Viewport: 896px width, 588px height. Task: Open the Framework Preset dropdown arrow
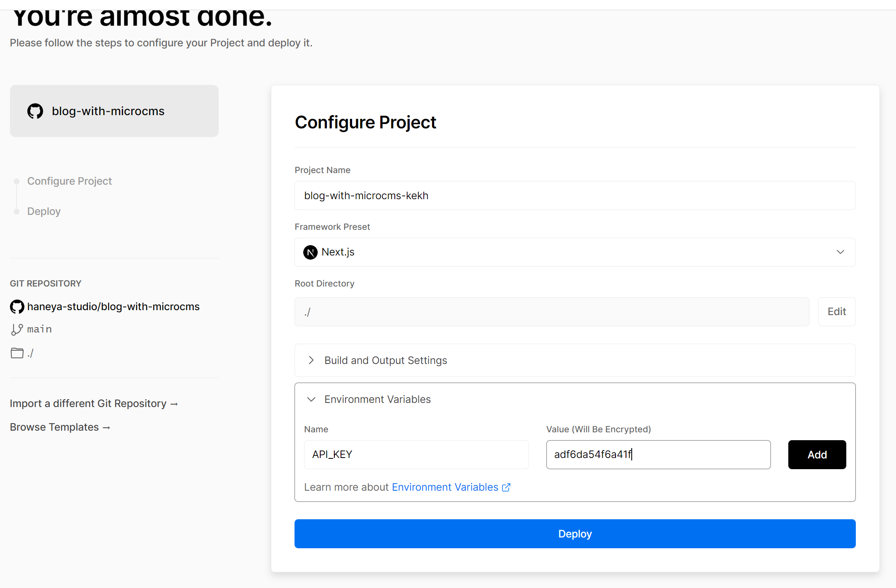pyautogui.click(x=840, y=252)
